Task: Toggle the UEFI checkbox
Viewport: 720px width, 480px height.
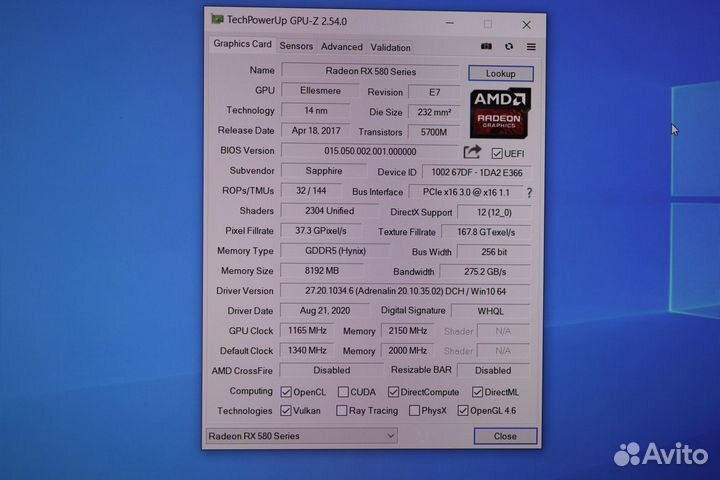Action: point(496,153)
